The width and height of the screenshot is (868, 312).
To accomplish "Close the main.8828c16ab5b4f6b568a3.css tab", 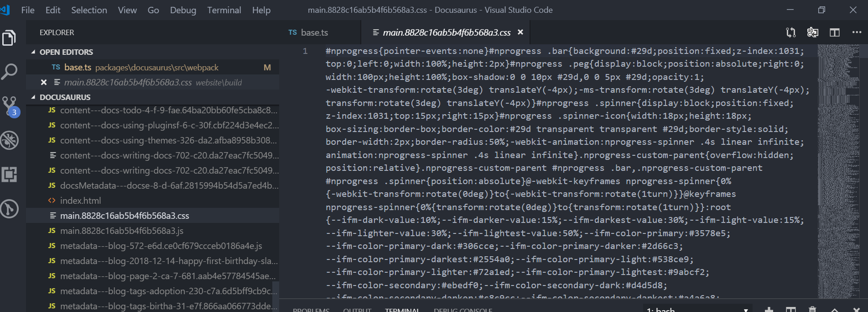I will (520, 32).
